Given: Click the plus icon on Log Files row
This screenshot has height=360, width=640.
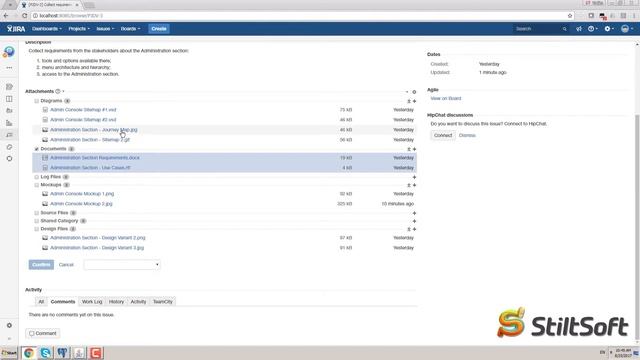Looking at the screenshot, I should coord(414,177).
